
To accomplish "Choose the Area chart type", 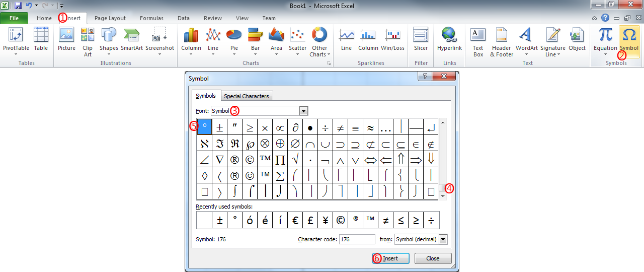I will pos(276,41).
